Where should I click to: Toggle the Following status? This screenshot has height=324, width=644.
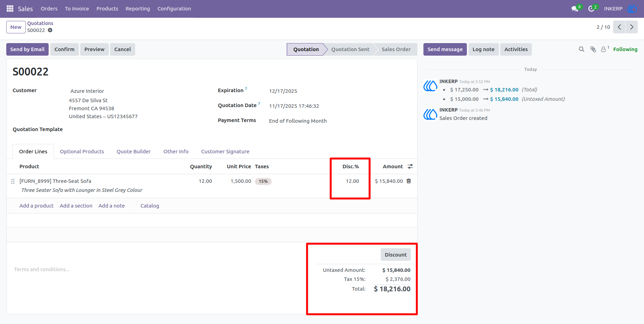click(625, 49)
